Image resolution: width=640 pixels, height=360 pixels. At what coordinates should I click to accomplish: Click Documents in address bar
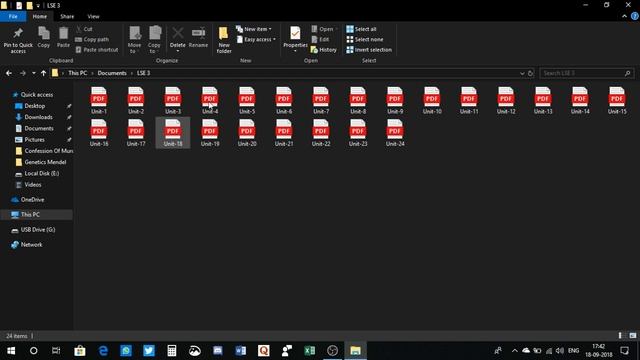[x=112, y=73]
